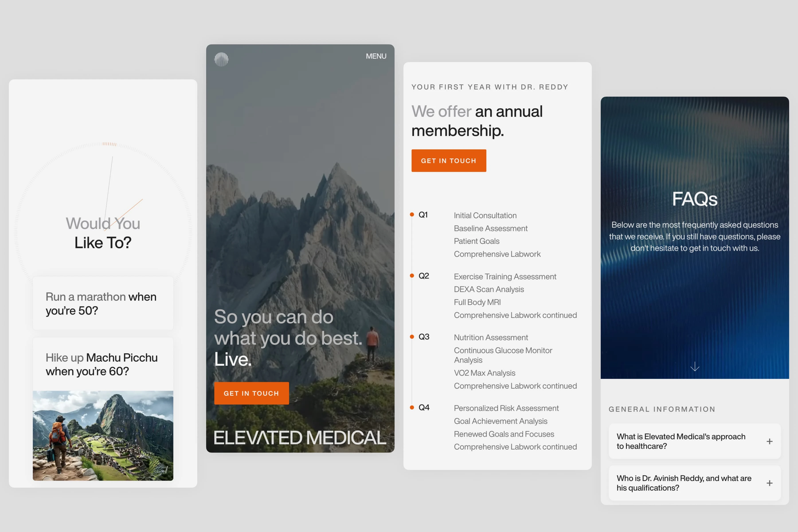Click GET IN TOUCH under annual membership
The width and height of the screenshot is (798, 532).
tap(448, 160)
